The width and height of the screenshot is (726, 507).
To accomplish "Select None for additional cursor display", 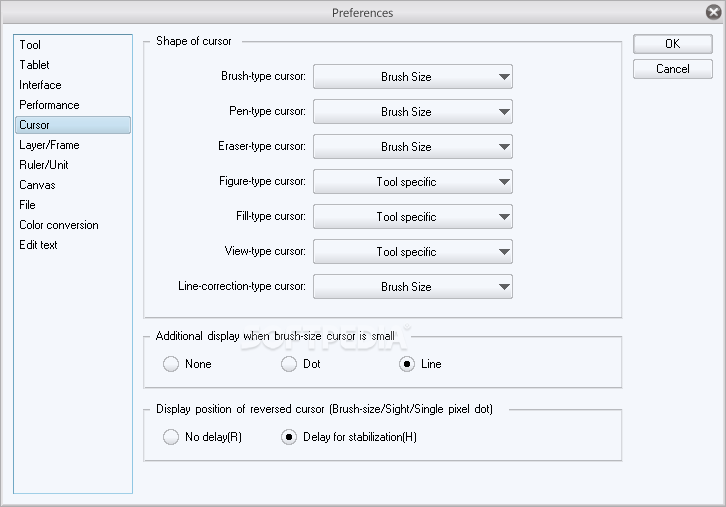I will tap(171, 364).
